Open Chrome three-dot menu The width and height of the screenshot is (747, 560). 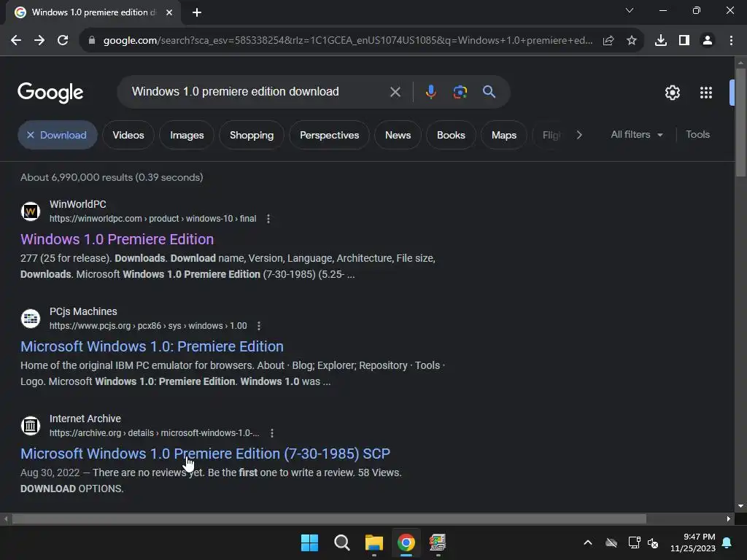point(731,41)
